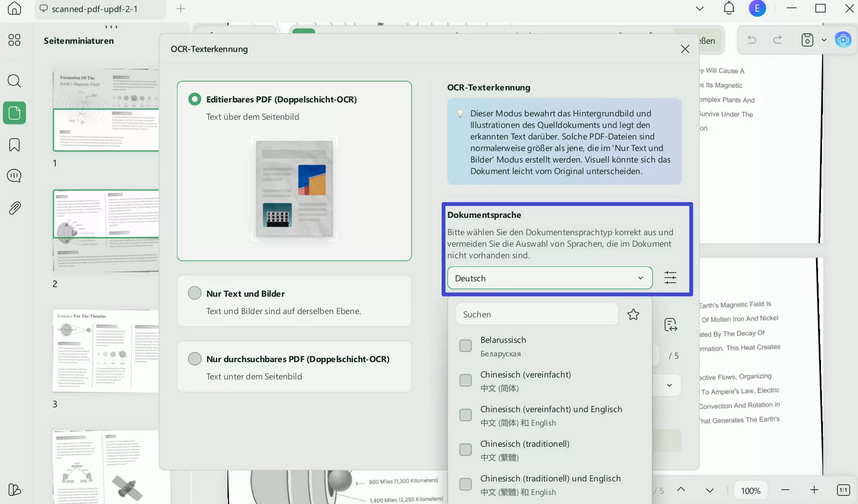
Task: Click the actual size 1:1 icon
Action: [x=844, y=490]
